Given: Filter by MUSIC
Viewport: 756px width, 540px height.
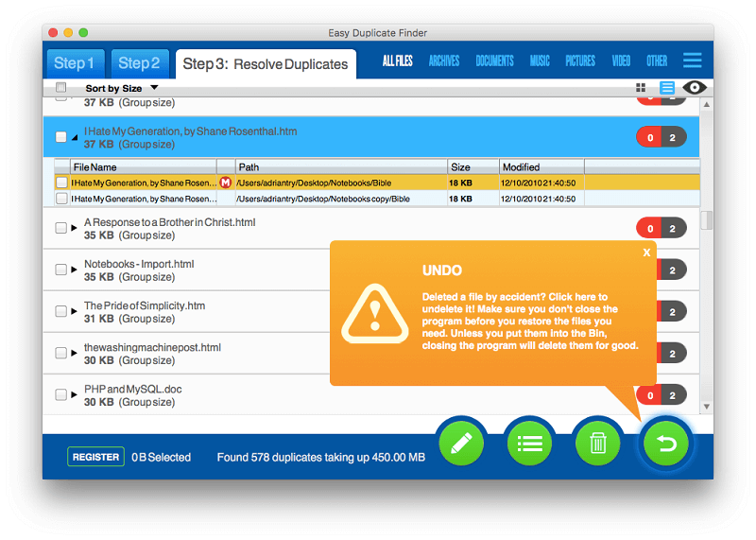Looking at the screenshot, I should coord(540,61).
